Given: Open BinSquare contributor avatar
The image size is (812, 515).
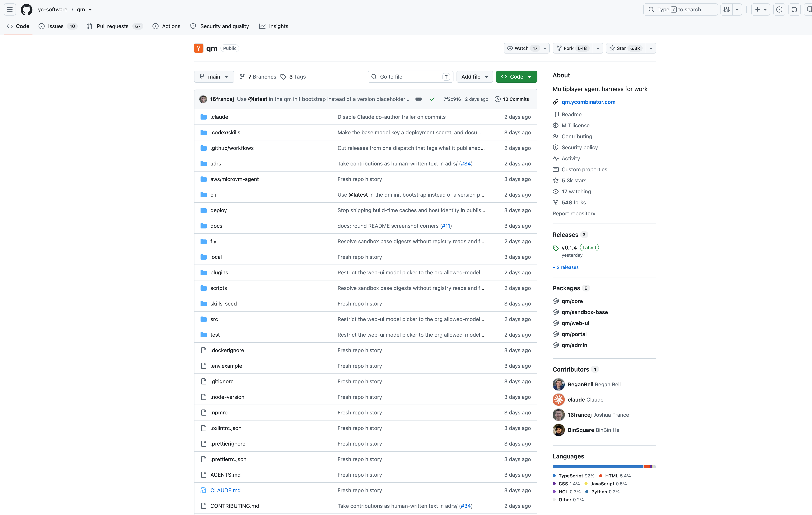Looking at the screenshot, I should pyautogui.click(x=559, y=430).
